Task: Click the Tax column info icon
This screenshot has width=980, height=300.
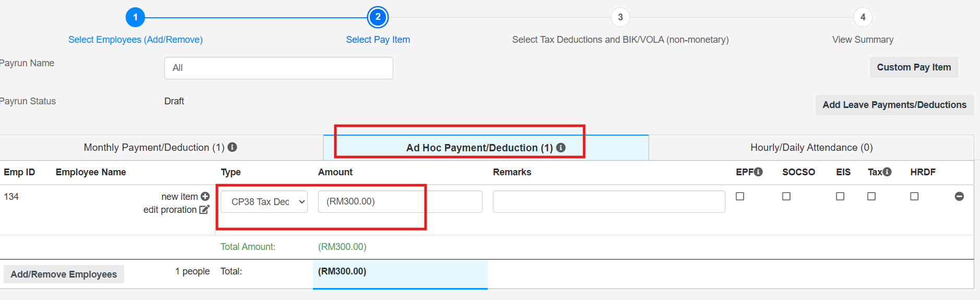Action: pyautogui.click(x=887, y=172)
